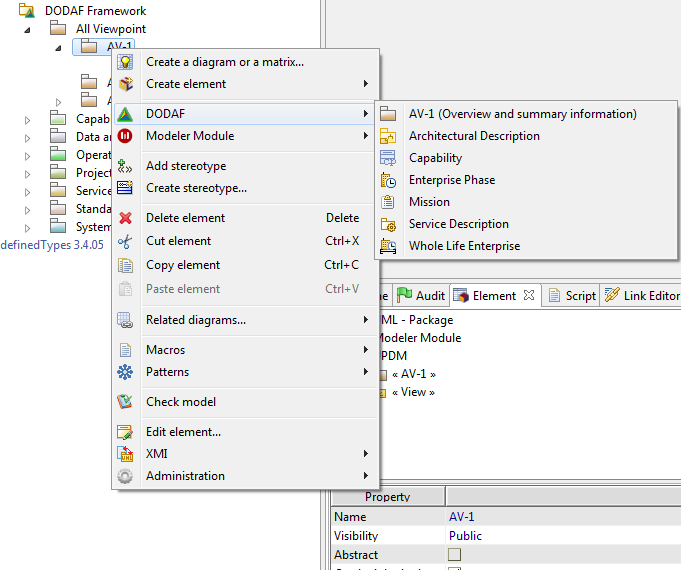This screenshot has height=570, width=681.
Task: Click the DODAF triangle icon in menu
Action: [x=125, y=114]
